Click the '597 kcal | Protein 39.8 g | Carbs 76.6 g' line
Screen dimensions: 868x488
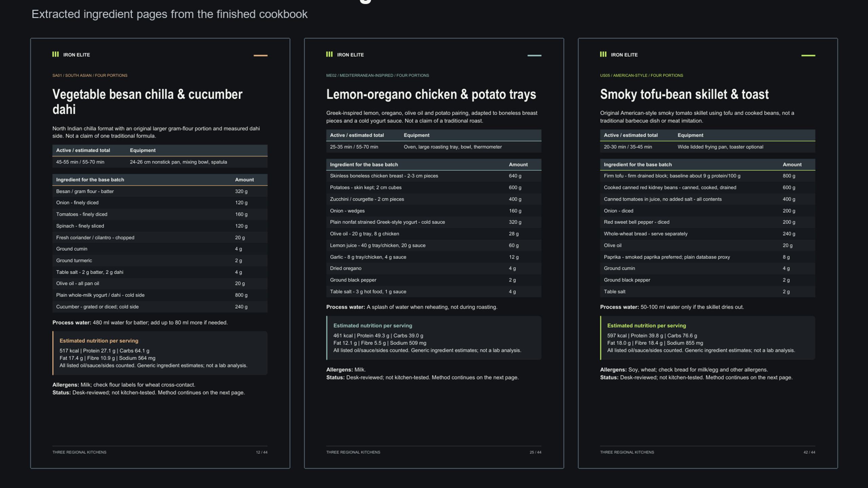652,335
